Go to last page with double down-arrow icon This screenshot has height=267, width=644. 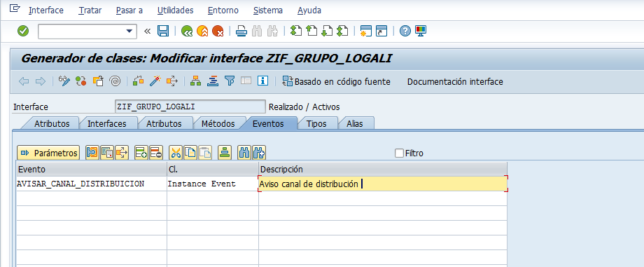click(342, 31)
